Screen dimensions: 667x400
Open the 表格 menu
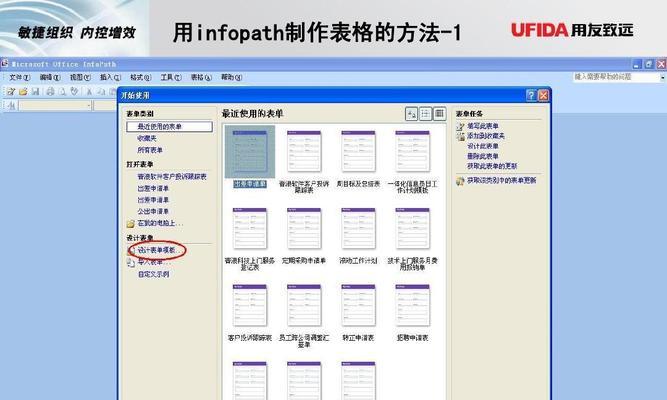(201, 77)
